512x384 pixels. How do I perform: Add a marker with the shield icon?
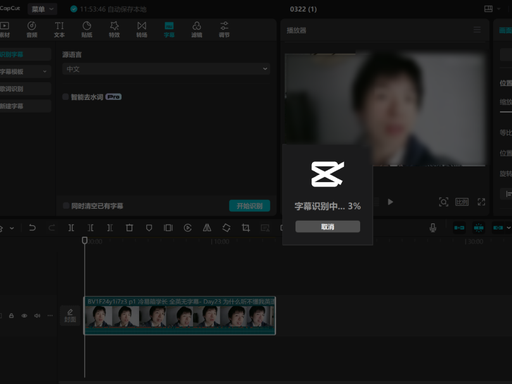click(149, 228)
